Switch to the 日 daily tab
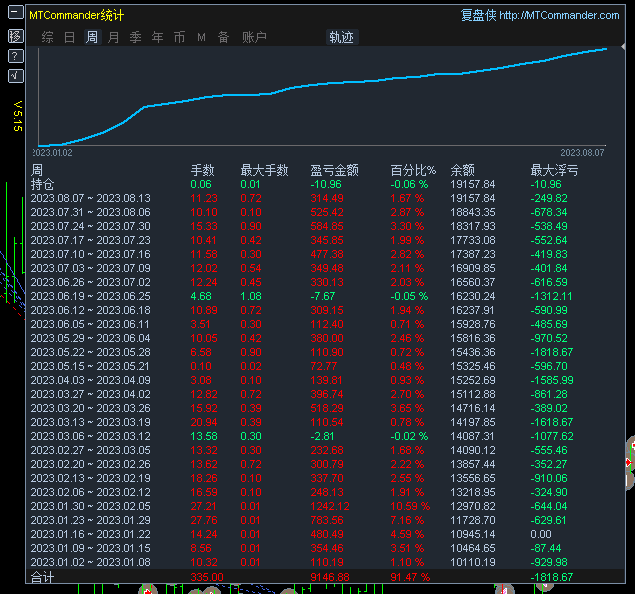Image resolution: width=635 pixels, height=594 pixels. [x=70, y=37]
